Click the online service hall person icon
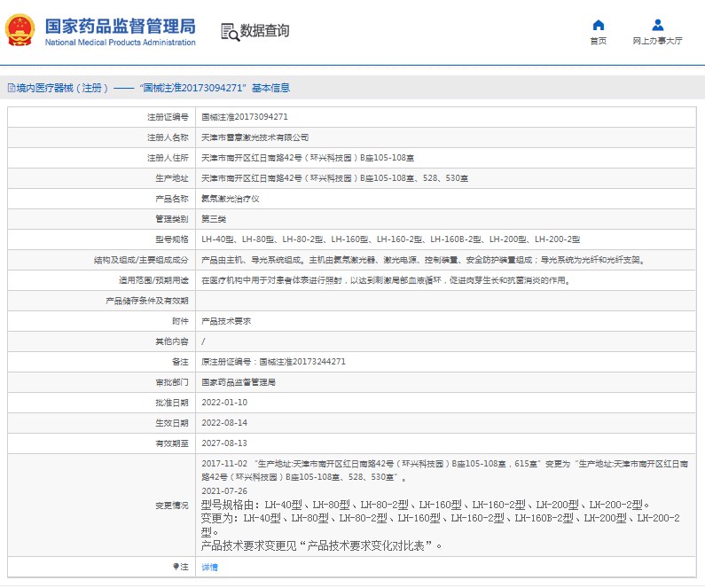 pos(658,25)
